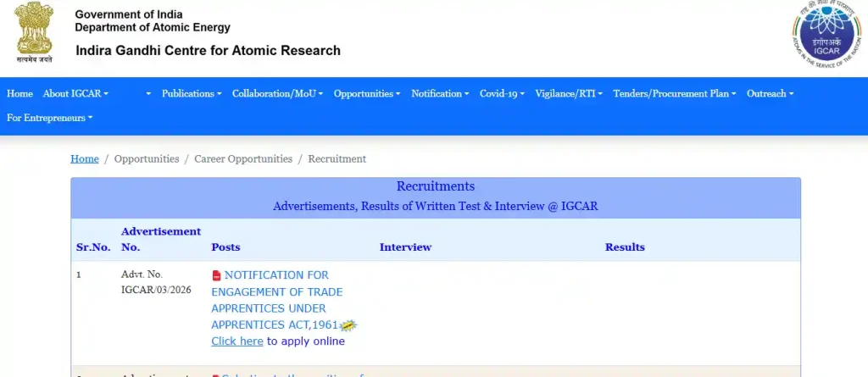Expand the unlabeled dropdown caret after About IGCAR
Image resolution: width=868 pixels, height=377 pixels.
coord(148,93)
